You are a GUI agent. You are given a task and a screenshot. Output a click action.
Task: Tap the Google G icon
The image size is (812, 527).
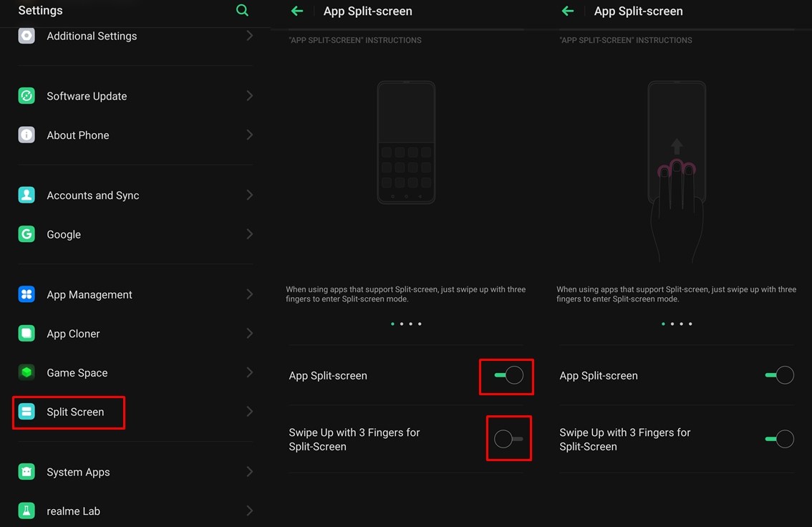(x=26, y=234)
